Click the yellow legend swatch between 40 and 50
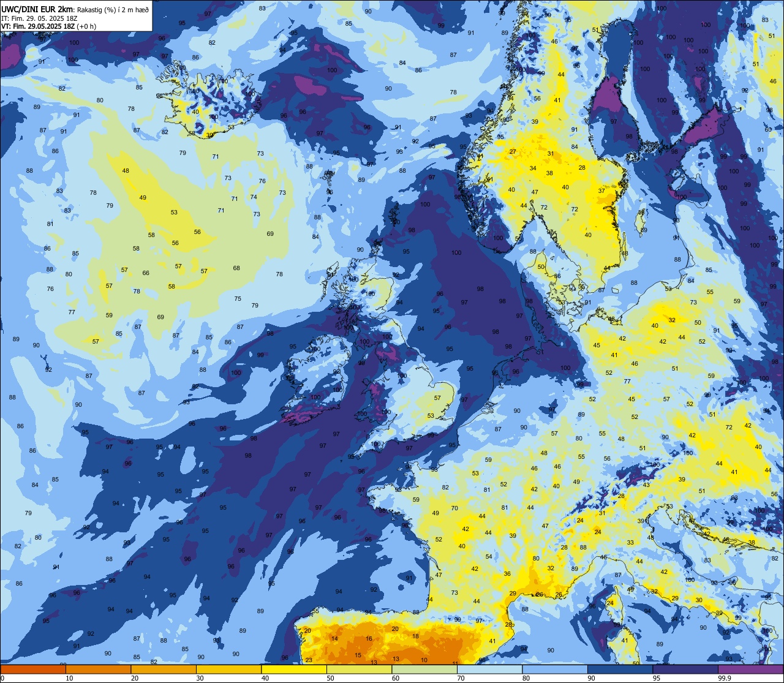 click(x=294, y=669)
